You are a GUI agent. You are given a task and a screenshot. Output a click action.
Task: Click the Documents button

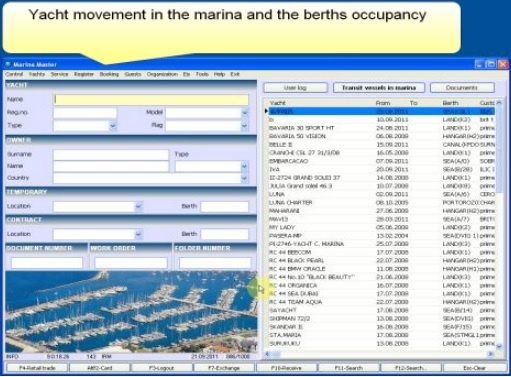pos(462,88)
